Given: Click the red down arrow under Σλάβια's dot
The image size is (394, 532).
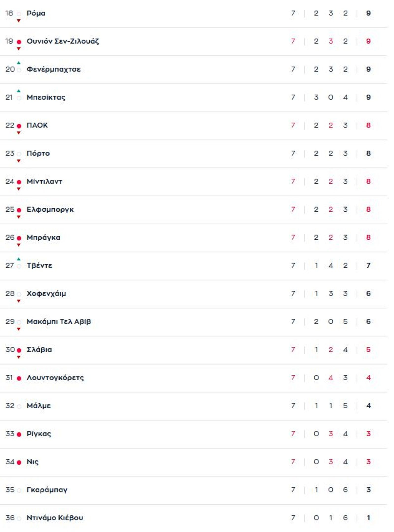Looking at the screenshot, I should coord(19,357).
